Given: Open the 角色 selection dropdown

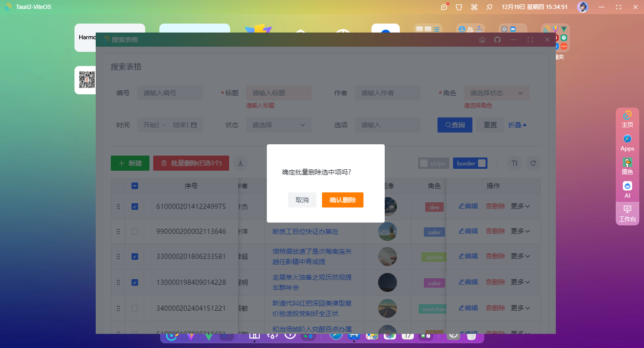Looking at the screenshot, I should coord(496,93).
